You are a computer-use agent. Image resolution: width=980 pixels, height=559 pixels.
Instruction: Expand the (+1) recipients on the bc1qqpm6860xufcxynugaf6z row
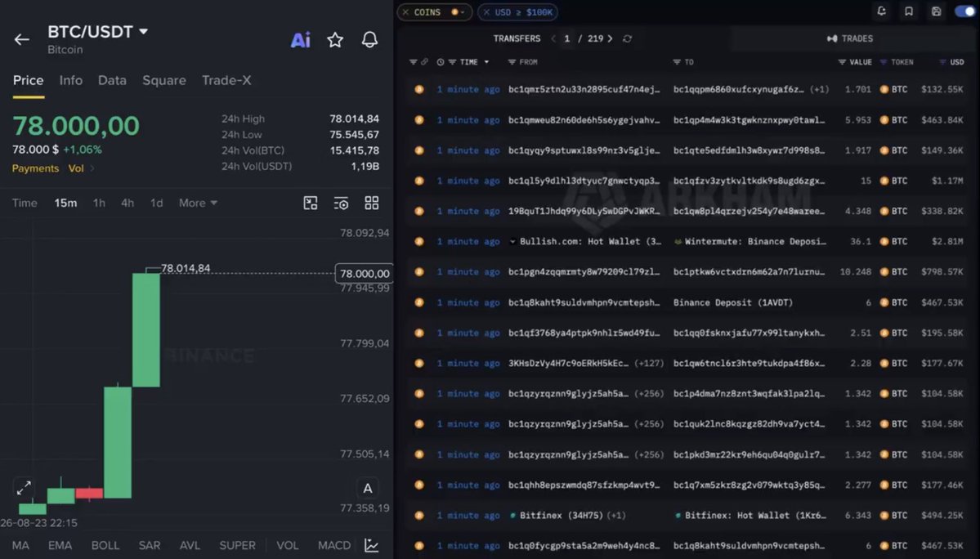point(819,89)
